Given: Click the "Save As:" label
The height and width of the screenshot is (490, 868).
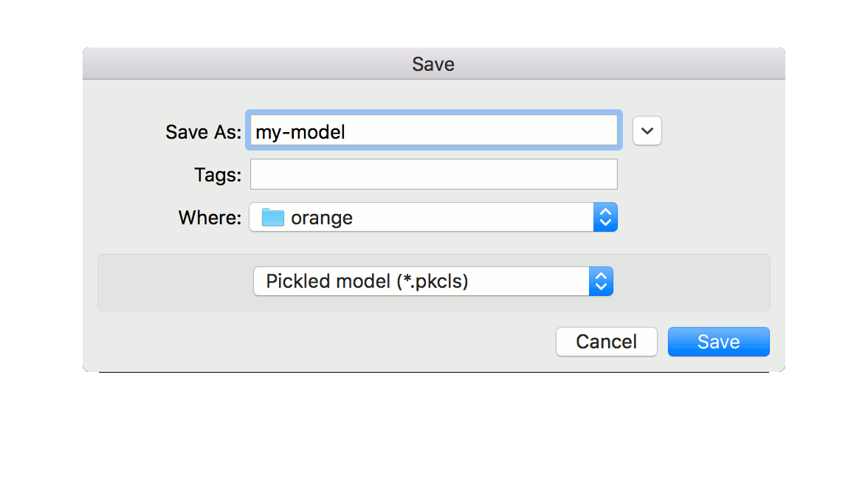Looking at the screenshot, I should click(x=203, y=132).
